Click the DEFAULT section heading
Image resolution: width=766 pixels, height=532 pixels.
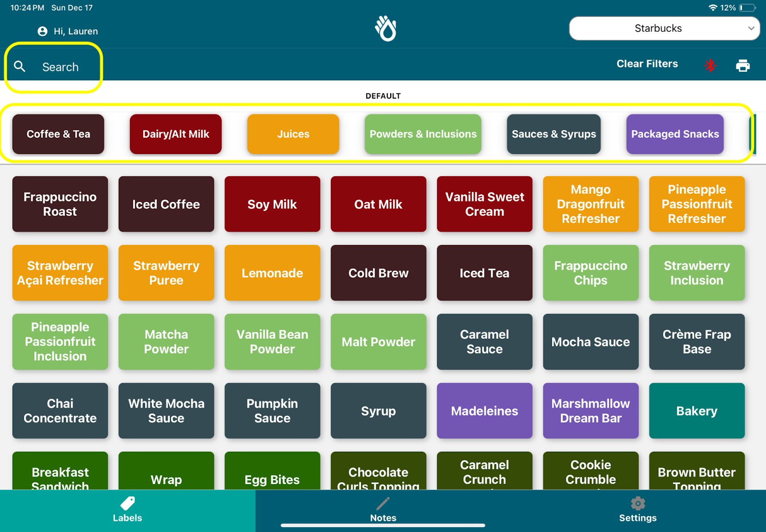[383, 96]
